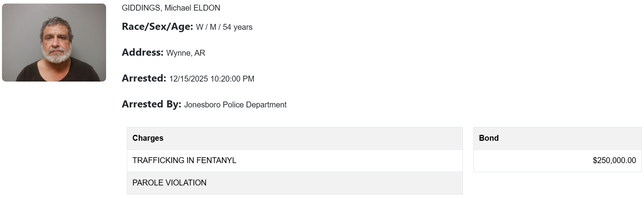The width and height of the screenshot is (644, 198).
Task: Click the Wynne, AR address value
Action: 185,53
